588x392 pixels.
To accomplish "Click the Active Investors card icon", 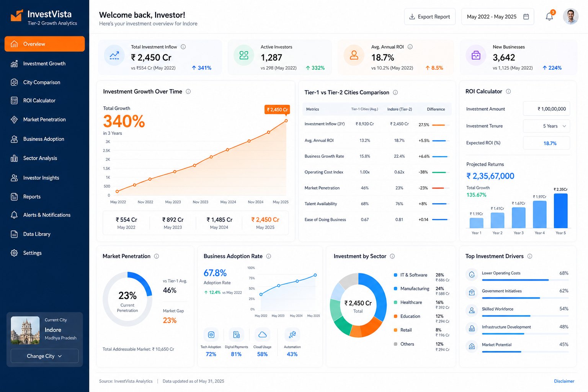I will 244,56.
